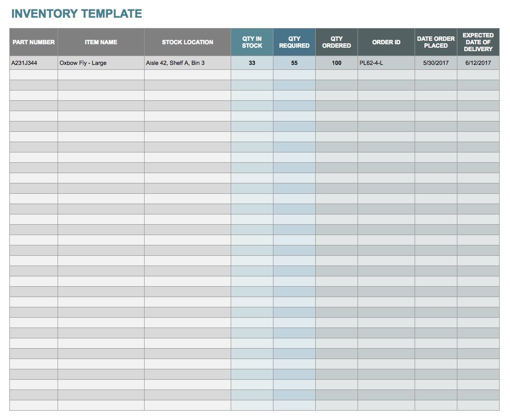Screen dimensions: 510x420
Task: Click the INVENTORY TEMPLATE title
Action: click(x=77, y=14)
